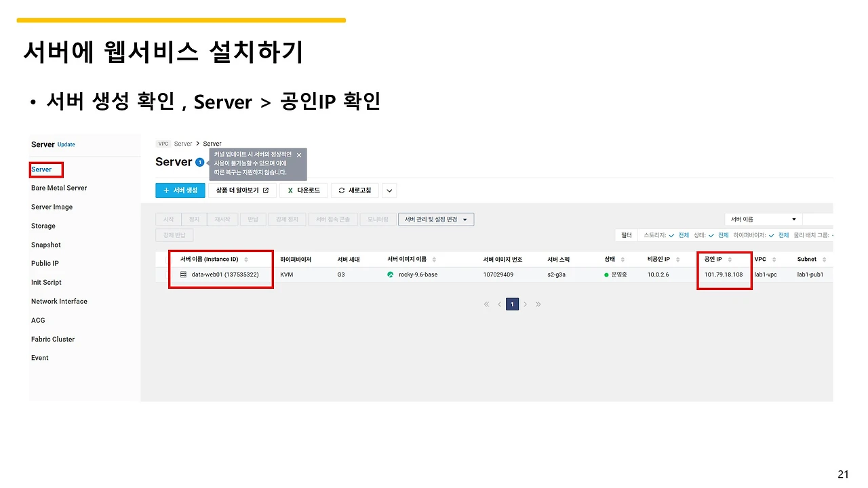This screenshot has width=868, height=488.
Task: Click the green status dot beside 운영중
Action: coord(606,274)
